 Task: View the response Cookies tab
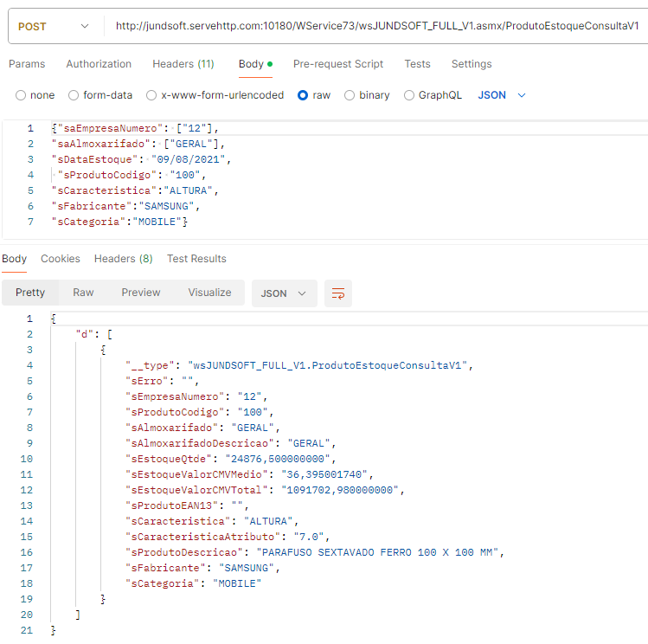point(61,259)
